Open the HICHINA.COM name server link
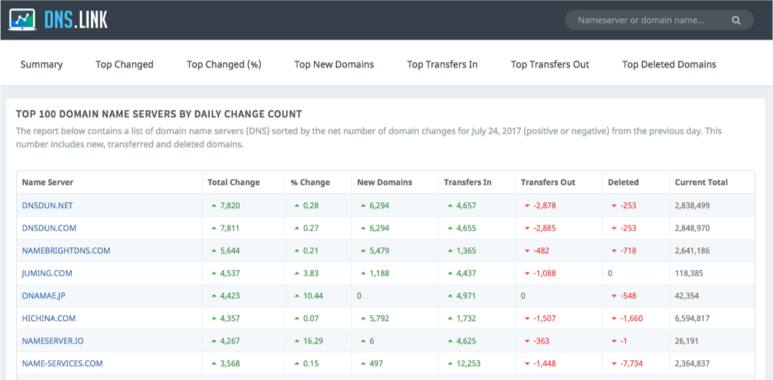 point(49,318)
